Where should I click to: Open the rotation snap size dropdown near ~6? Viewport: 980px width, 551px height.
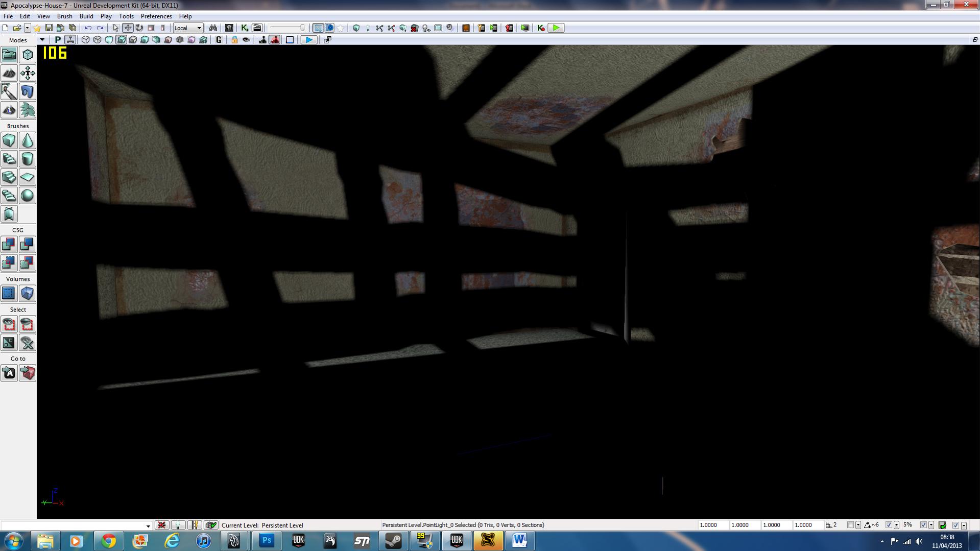(896, 525)
